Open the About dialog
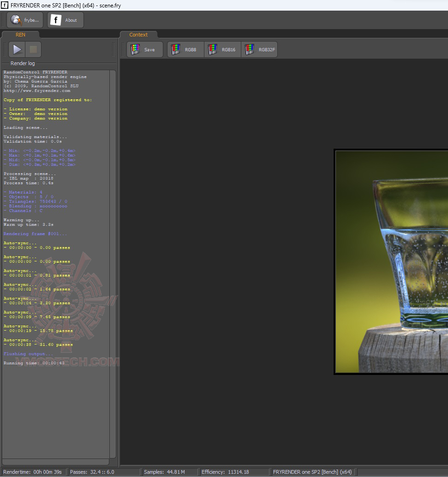Viewport: 448px width, 477px height. [66, 20]
